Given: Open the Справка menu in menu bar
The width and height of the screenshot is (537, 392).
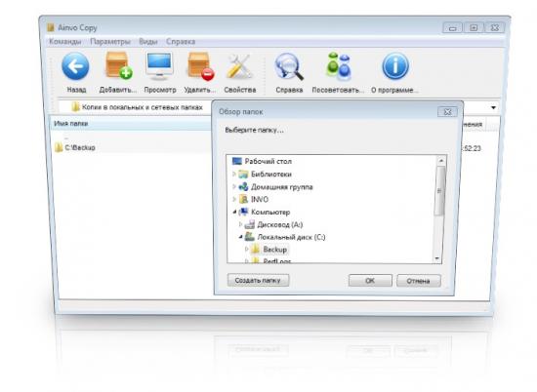Looking at the screenshot, I should tap(181, 42).
